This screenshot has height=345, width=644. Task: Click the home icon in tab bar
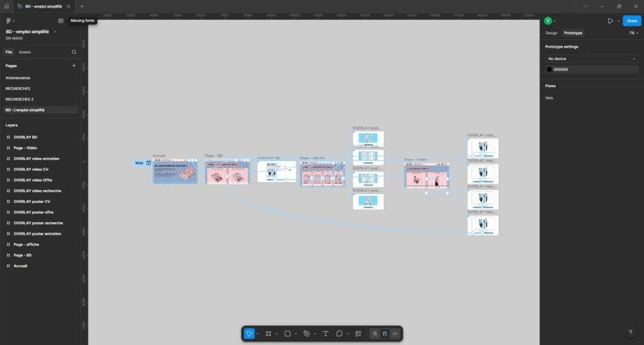[x=7, y=6]
